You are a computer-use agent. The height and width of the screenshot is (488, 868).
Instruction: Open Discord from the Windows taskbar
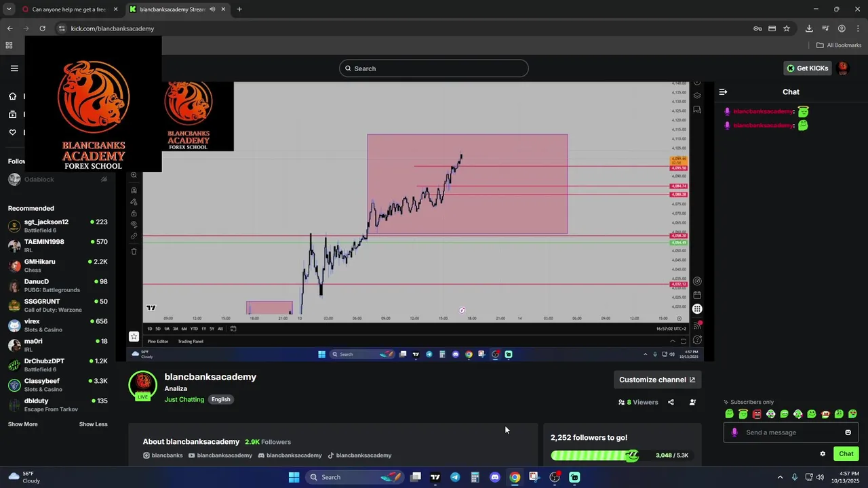[495, 477]
